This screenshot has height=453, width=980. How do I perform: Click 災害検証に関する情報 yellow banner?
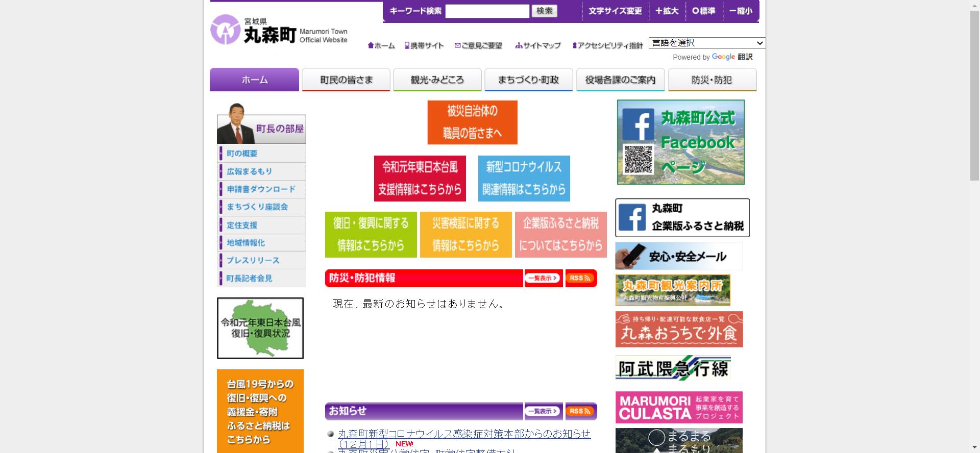pos(465,235)
